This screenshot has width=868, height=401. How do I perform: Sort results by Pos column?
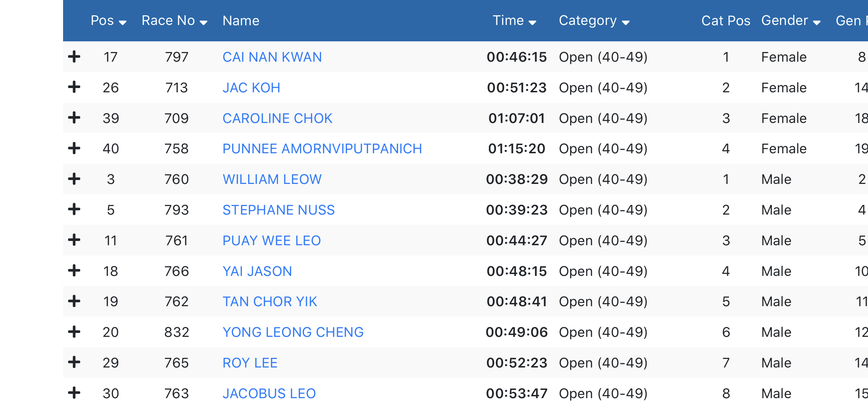(x=109, y=21)
